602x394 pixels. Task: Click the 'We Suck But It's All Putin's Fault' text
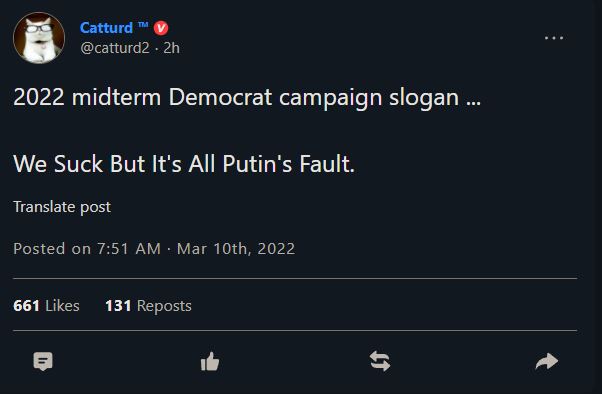click(x=184, y=164)
